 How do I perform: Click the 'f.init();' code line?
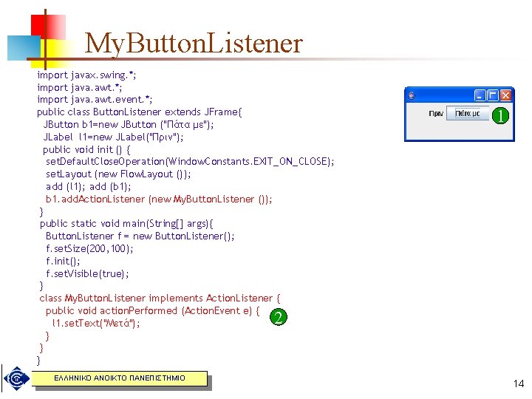63,262
